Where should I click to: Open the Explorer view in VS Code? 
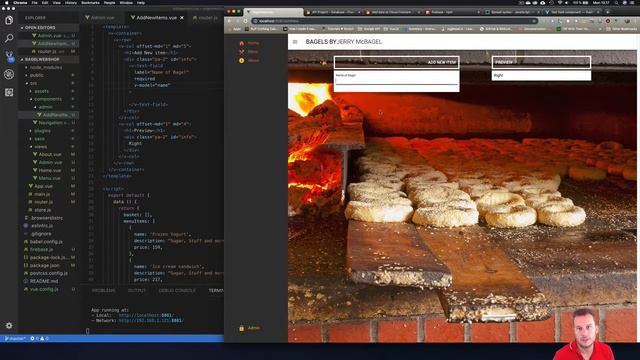(x=9, y=20)
